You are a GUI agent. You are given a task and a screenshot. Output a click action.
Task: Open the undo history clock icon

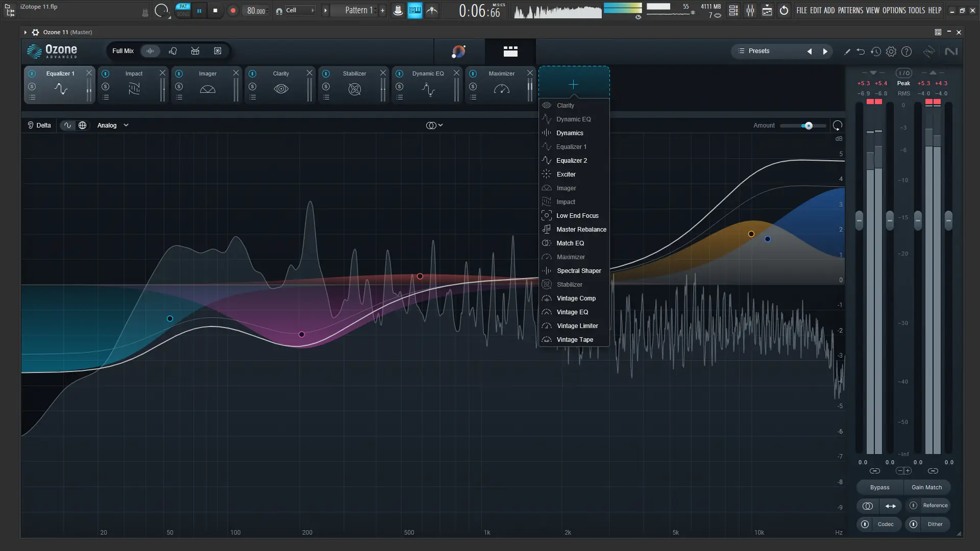(x=876, y=52)
